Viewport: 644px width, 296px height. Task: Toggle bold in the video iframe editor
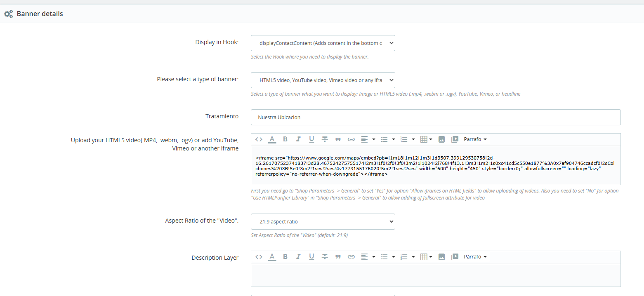pyautogui.click(x=285, y=139)
